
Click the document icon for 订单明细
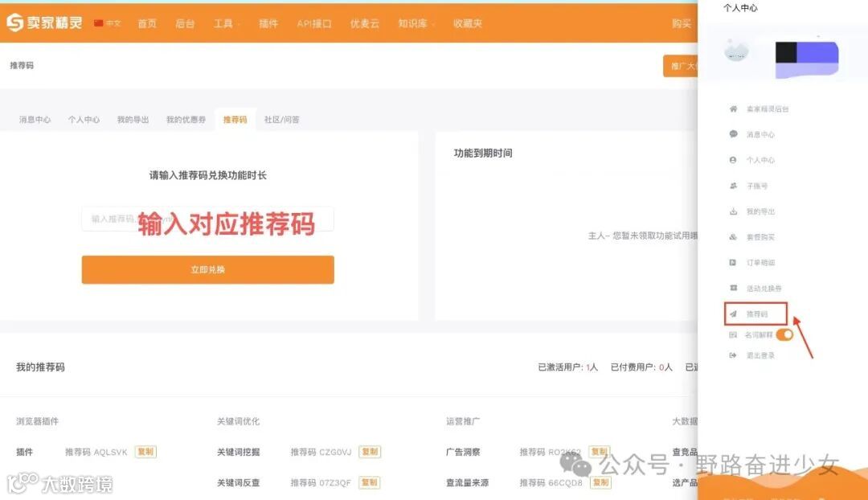click(x=733, y=262)
